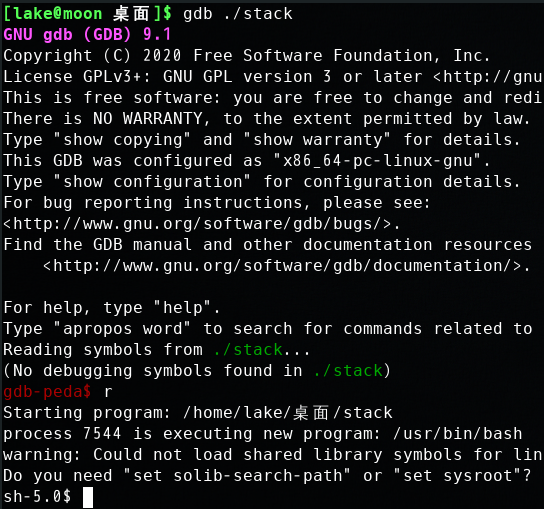Click the green ./stack in No debugging symbols line
Viewport: 544px width, 509px height.
348,371
